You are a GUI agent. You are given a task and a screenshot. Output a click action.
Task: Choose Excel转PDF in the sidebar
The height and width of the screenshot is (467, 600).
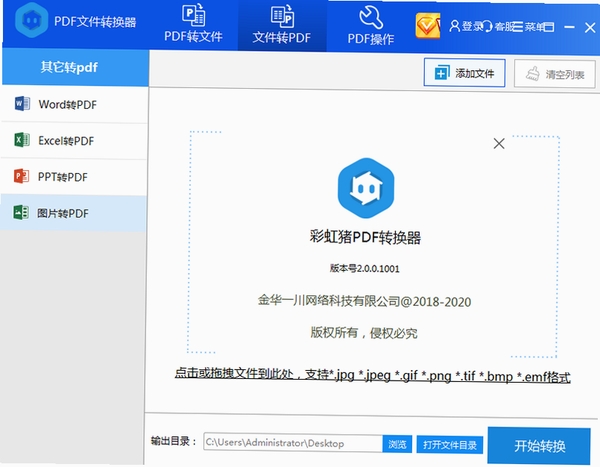pos(75,141)
